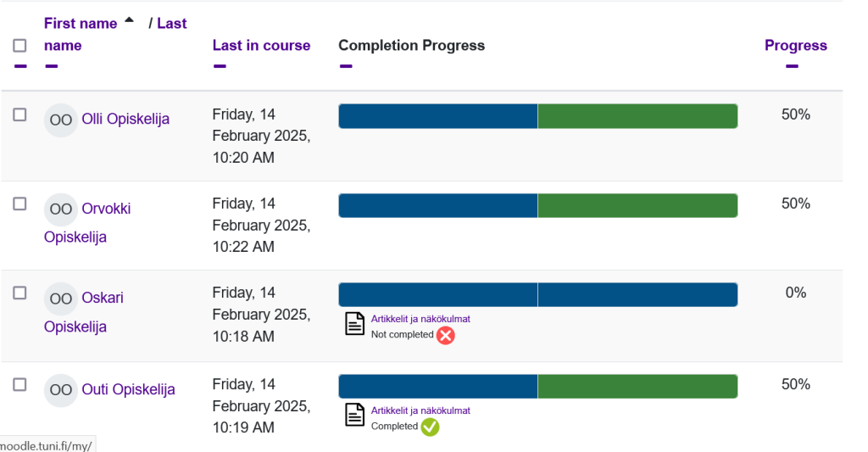The image size is (868, 452).
Task: Click the green Completed checkmark icon
Action: [x=431, y=427]
